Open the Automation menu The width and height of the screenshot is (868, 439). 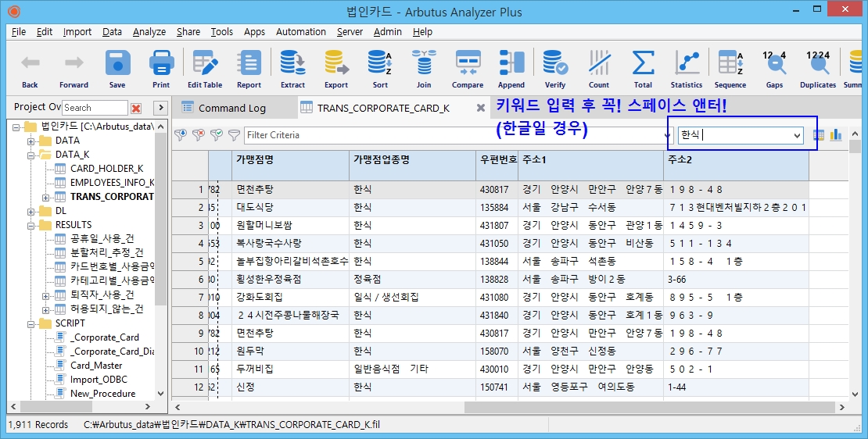click(300, 31)
